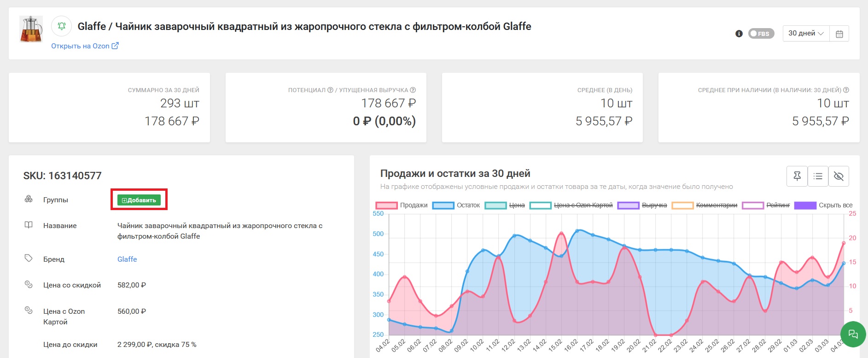Pin the sales chart with pushpin icon
868x358 pixels.
pyautogui.click(x=797, y=176)
